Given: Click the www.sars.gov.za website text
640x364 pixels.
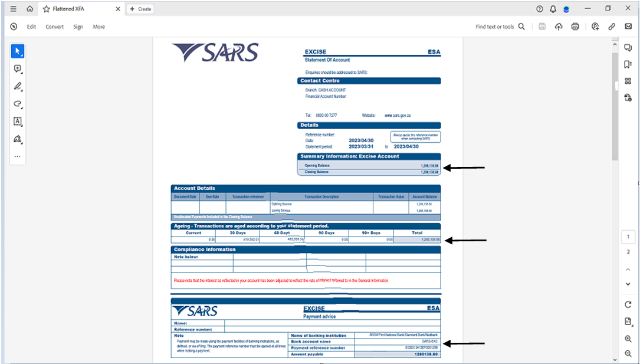Looking at the screenshot, I should [x=398, y=116].
